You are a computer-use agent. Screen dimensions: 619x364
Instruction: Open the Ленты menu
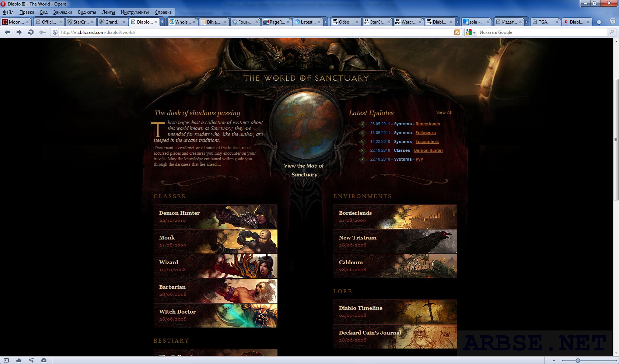(x=108, y=12)
